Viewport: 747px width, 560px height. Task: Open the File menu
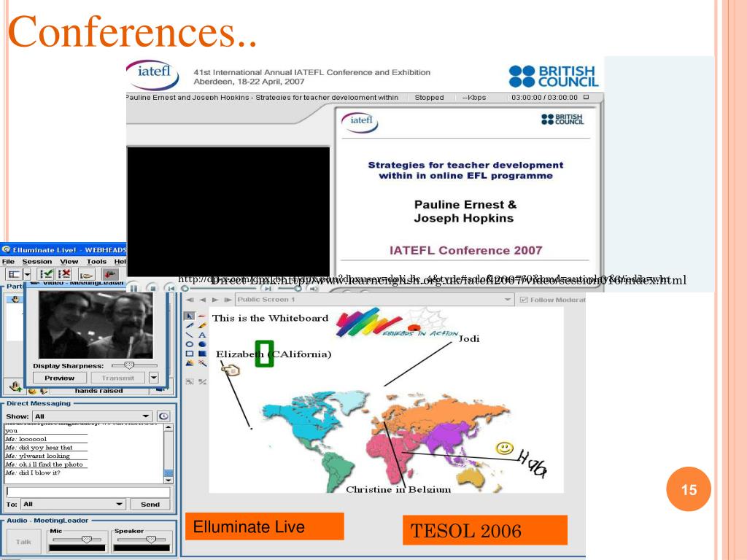[8, 262]
